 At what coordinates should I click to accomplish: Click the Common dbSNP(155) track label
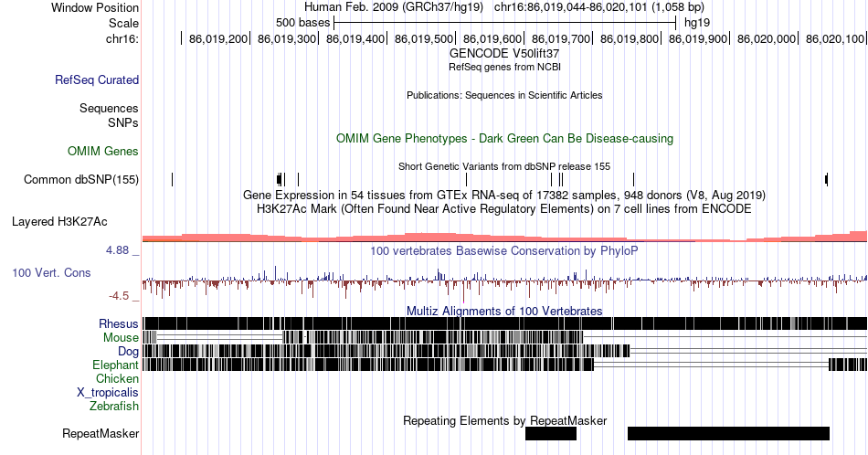tap(81, 179)
